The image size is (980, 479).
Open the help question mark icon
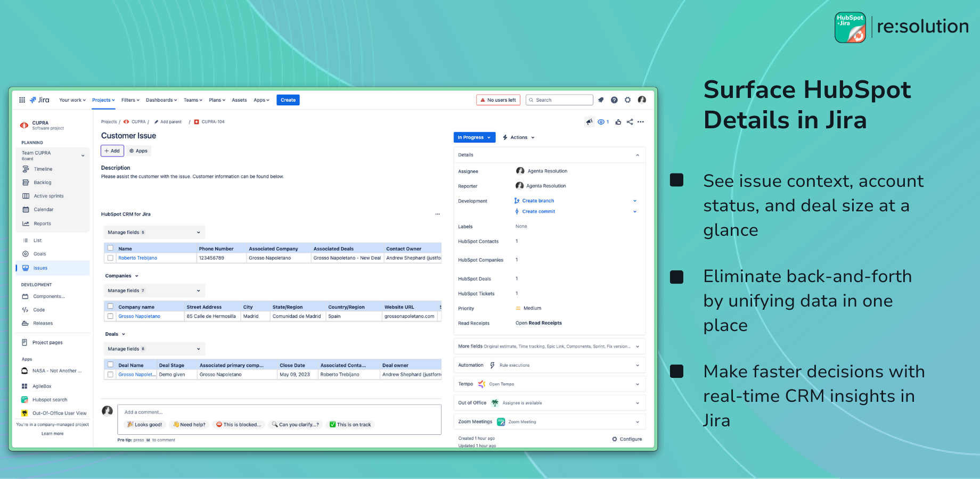pyautogui.click(x=614, y=100)
